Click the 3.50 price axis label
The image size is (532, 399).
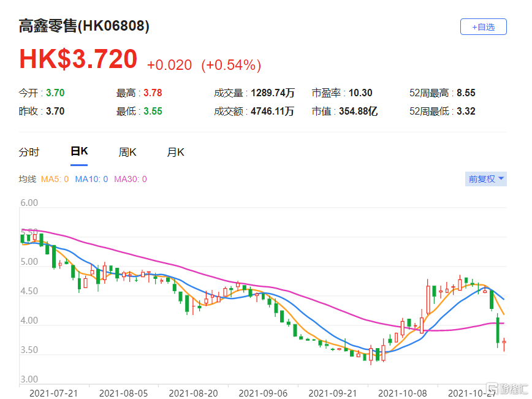[x=29, y=350]
